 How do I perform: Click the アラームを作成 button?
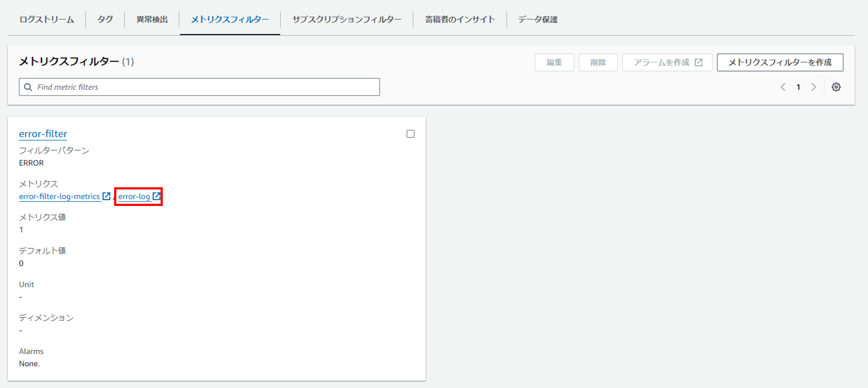coord(667,63)
